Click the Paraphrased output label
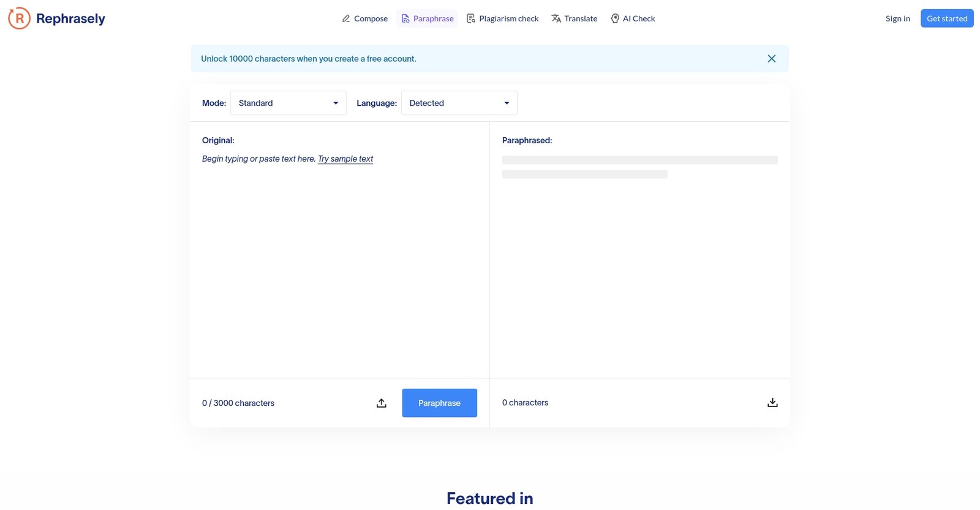980x510 pixels. click(x=527, y=140)
